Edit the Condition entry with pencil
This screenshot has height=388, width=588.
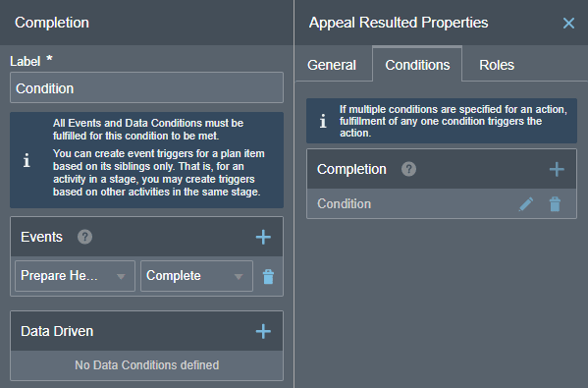(526, 204)
